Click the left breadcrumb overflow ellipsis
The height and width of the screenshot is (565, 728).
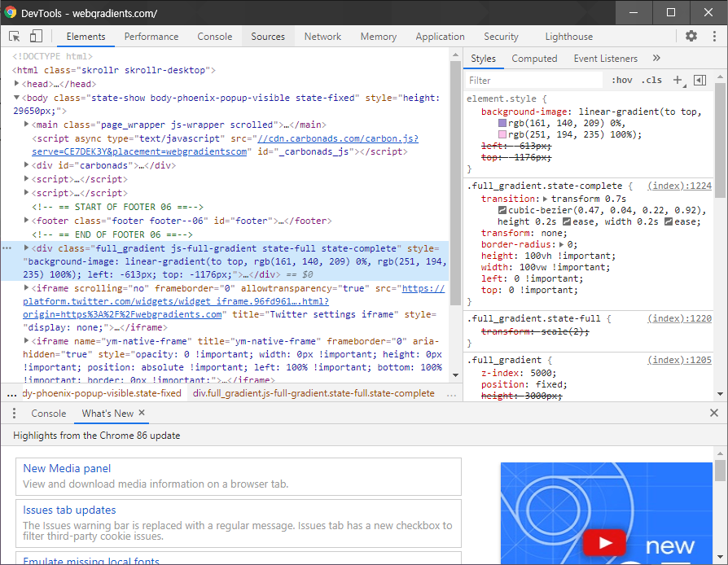(11, 394)
